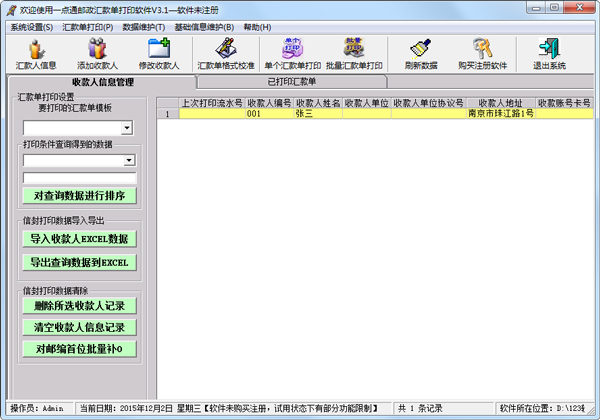Open the 基础信息维护(B) menu
This screenshot has width=600, height=420.
pos(204,27)
